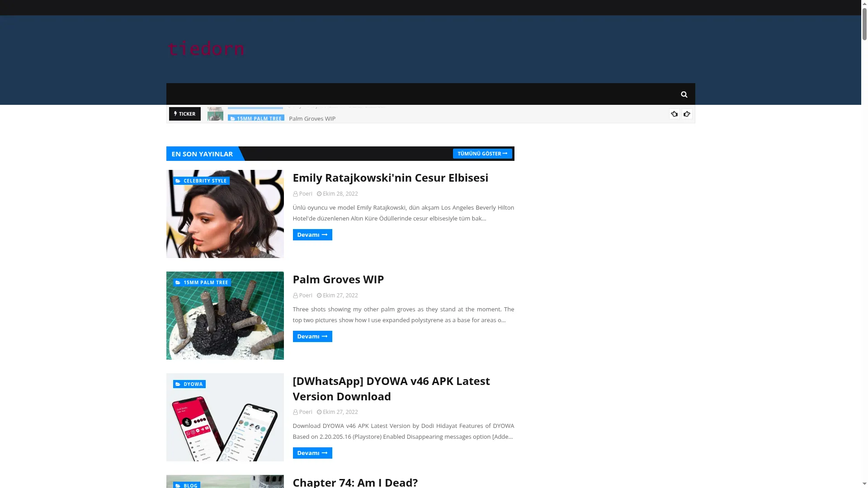Click the 'Download DYOWA v46 APK' excerpt

coord(403,432)
